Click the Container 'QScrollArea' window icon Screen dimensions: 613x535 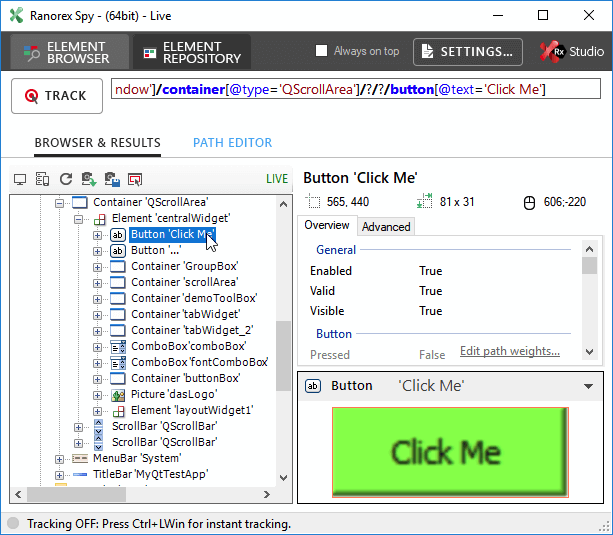point(80,203)
